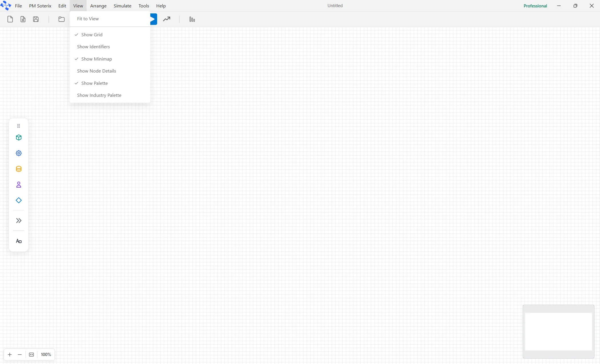Click the open folder toolbar icon
Viewport: 600px width, 364px height.
tap(61, 19)
